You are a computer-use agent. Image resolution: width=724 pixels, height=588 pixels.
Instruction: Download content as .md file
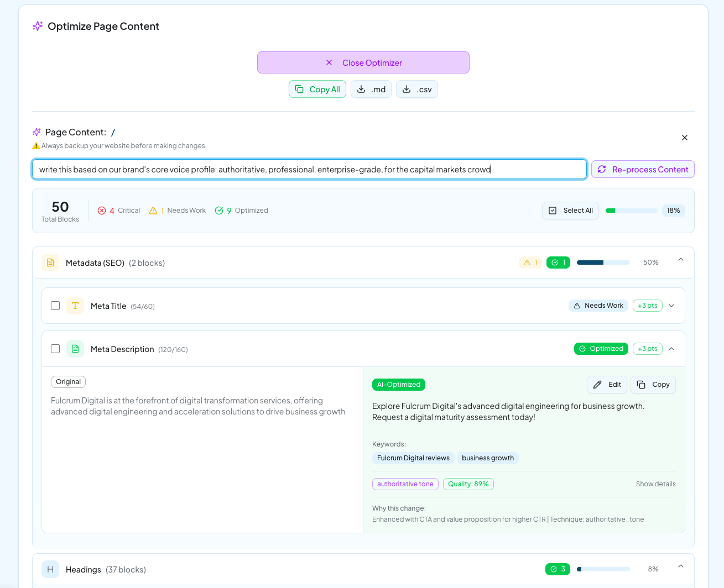click(x=371, y=89)
